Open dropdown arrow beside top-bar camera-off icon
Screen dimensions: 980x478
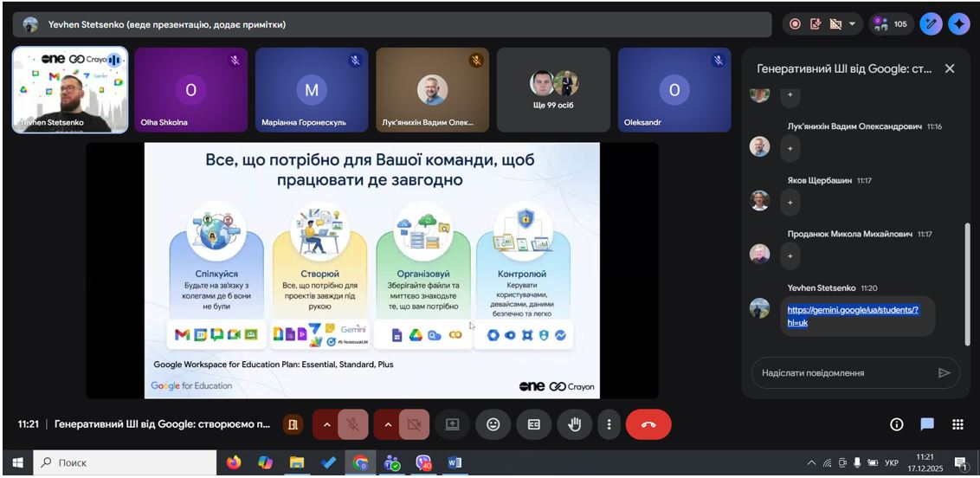(x=852, y=24)
